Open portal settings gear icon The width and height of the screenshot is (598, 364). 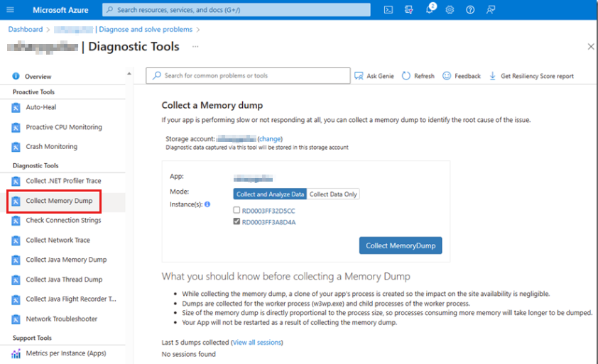(450, 10)
